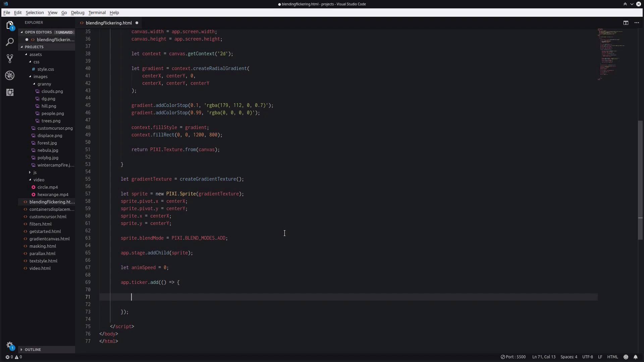The width and height of the screenshot is (644, 362).
Task: Open the editor More Actions ellipsis
Action: coord(637,23)
